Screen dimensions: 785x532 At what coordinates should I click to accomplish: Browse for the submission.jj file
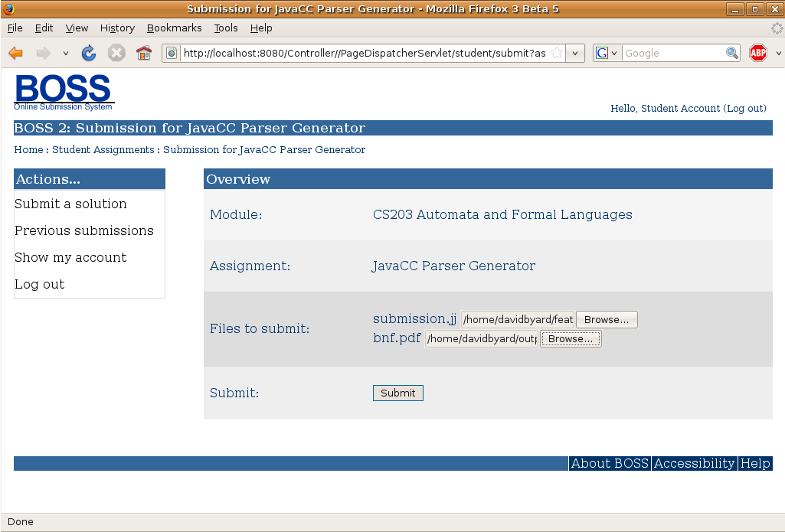point(607,320)
